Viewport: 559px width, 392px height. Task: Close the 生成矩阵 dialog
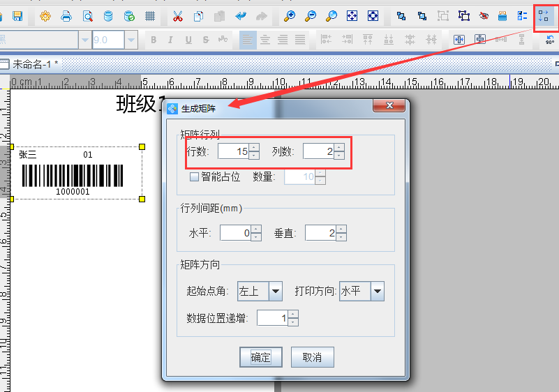[x=389, y=105]
